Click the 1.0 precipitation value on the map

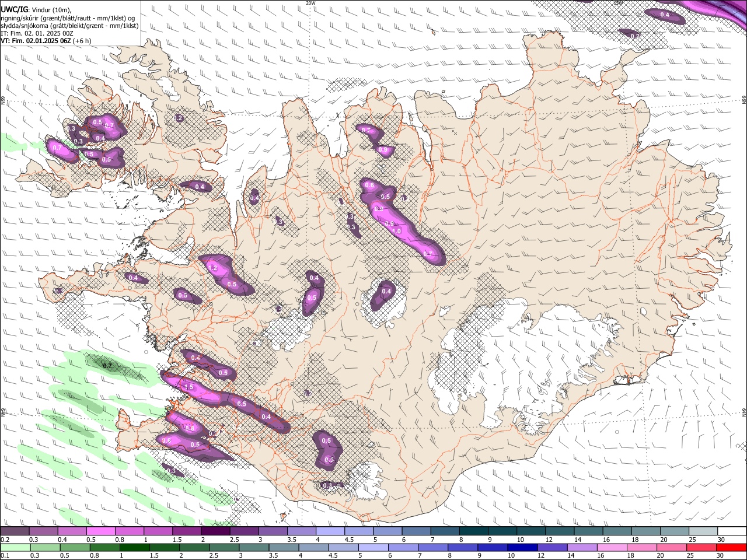click(397, 231)
